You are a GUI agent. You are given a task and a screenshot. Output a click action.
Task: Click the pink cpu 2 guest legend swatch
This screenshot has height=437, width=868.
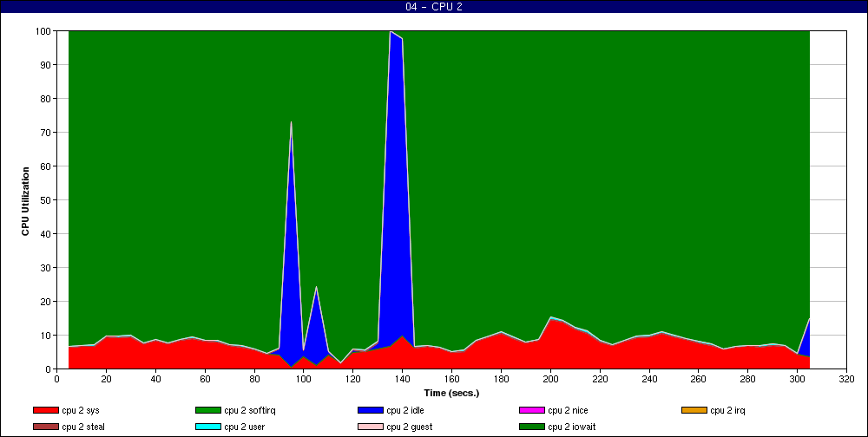pos(371,427)
